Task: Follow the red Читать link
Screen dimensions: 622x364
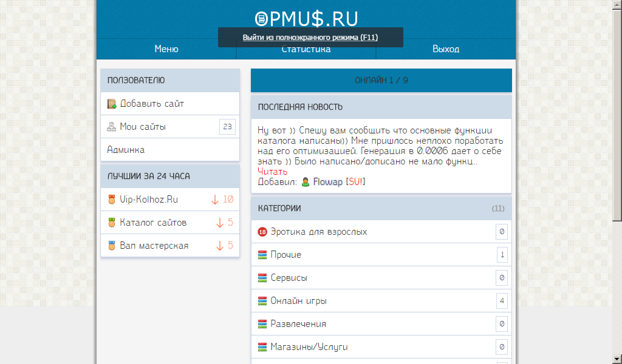Action: click(273, 172)
